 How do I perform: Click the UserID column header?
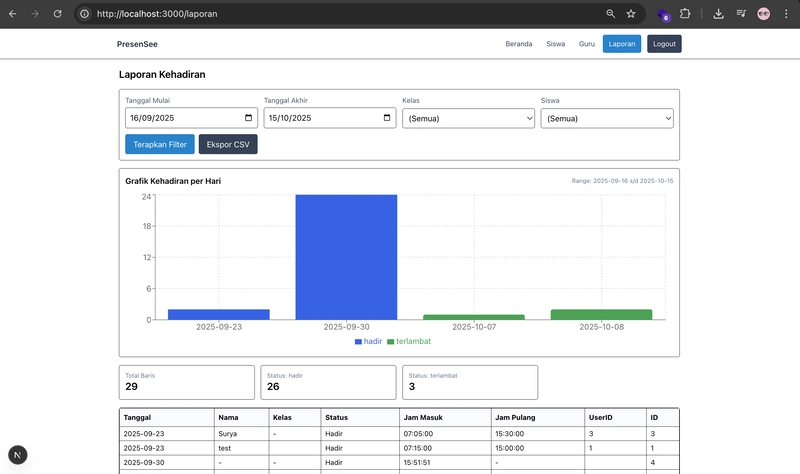pyautogui.click(x=615, y=417)
